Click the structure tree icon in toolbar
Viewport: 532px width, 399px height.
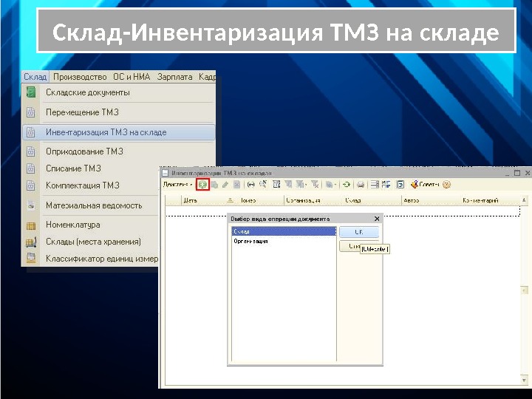coord(386,184)
